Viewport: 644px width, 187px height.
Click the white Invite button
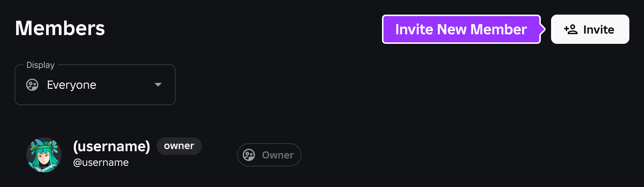click(x=590, y=29)
